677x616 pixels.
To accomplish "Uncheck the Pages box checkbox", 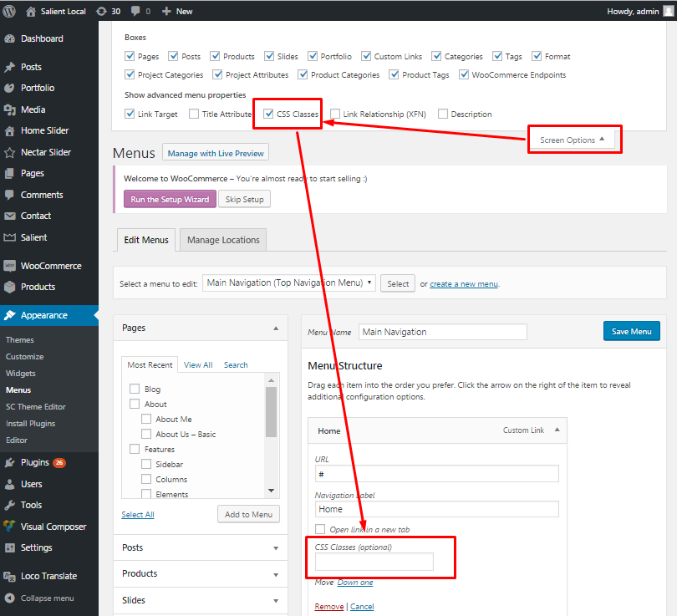I will [130, 56].
